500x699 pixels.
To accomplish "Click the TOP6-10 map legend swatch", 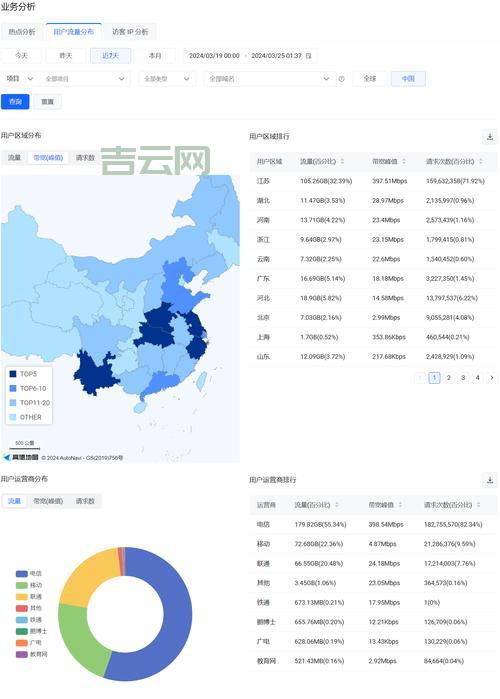I will (13, 388).
